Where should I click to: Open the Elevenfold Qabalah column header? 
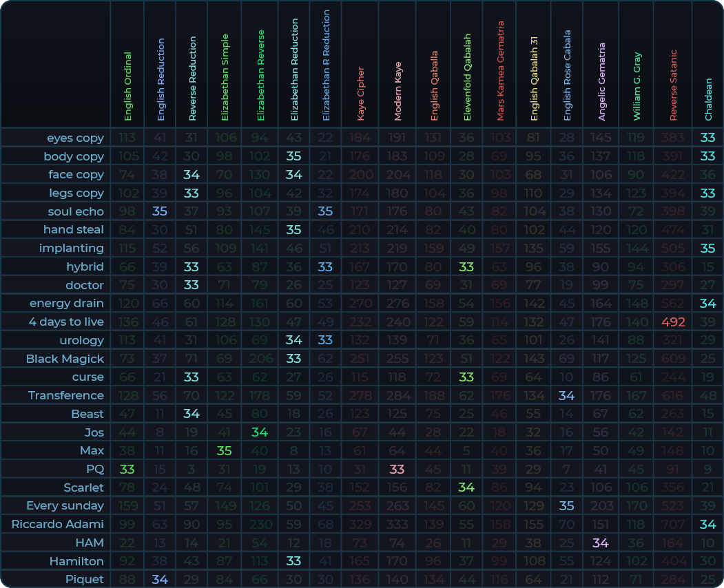pyautogui.click(x=467, y=77)
